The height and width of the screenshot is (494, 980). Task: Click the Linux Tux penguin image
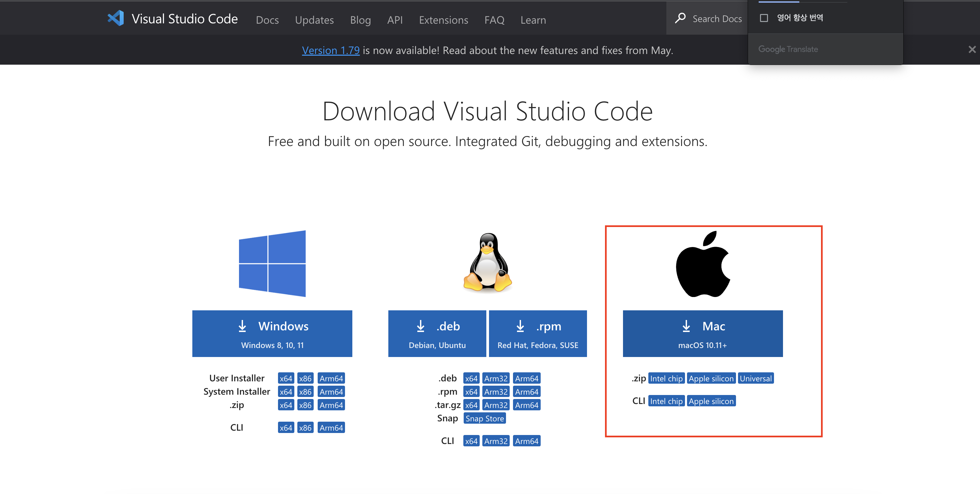pyautogui.click(x=487, y=262)
